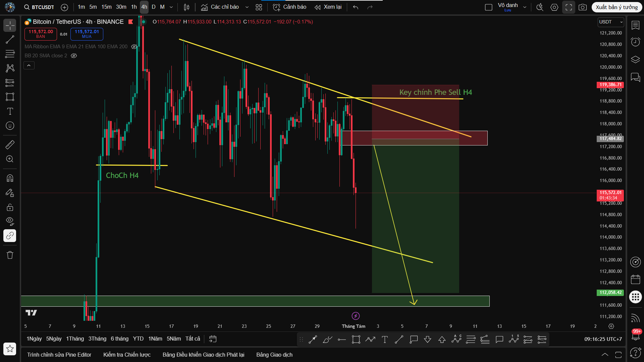The image size is (644, 362).
Task: Set range to 3Tháng
Action: [97, 339]
